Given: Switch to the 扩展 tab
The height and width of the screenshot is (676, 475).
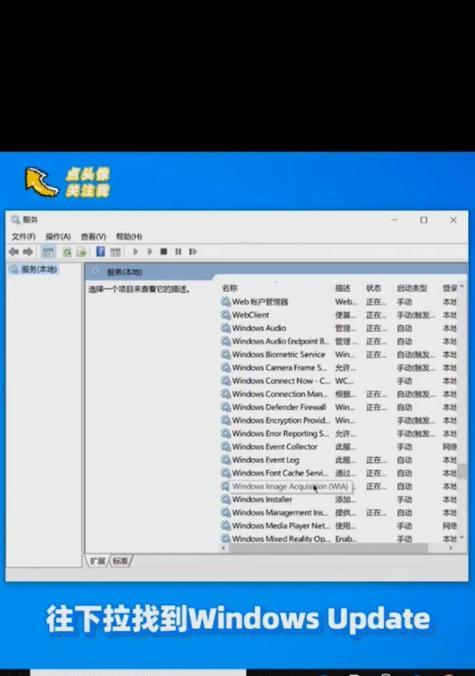Looking at the screenshot, I should 98,561.
